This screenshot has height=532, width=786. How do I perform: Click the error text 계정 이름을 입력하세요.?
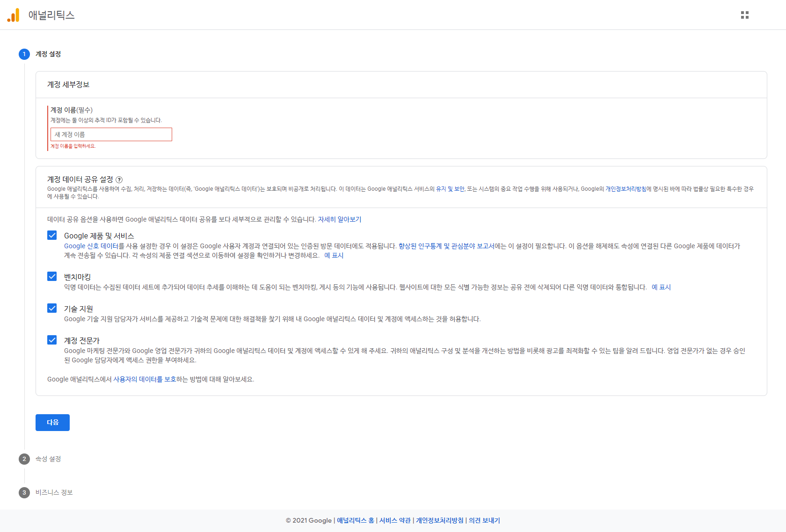pyautogui.click(x=73, y=146)
